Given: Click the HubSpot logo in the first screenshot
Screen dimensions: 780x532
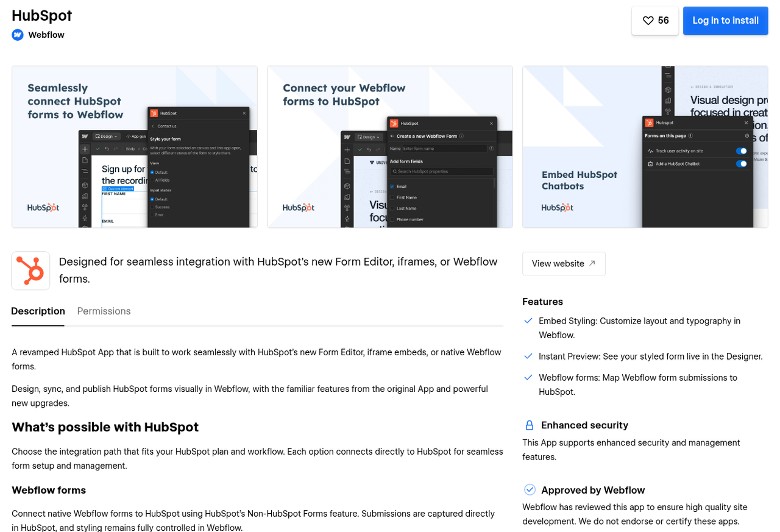Looking at the screenshot, I should click(43, 207).
